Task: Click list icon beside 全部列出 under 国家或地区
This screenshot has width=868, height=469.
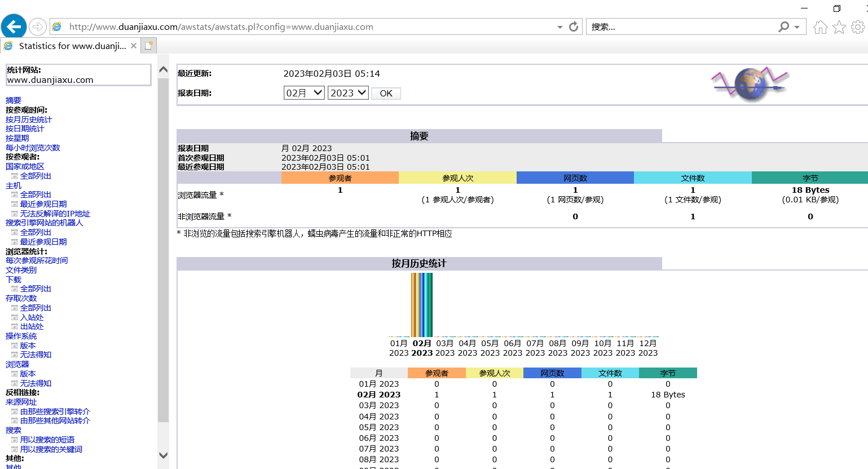Action: (15, 176)
